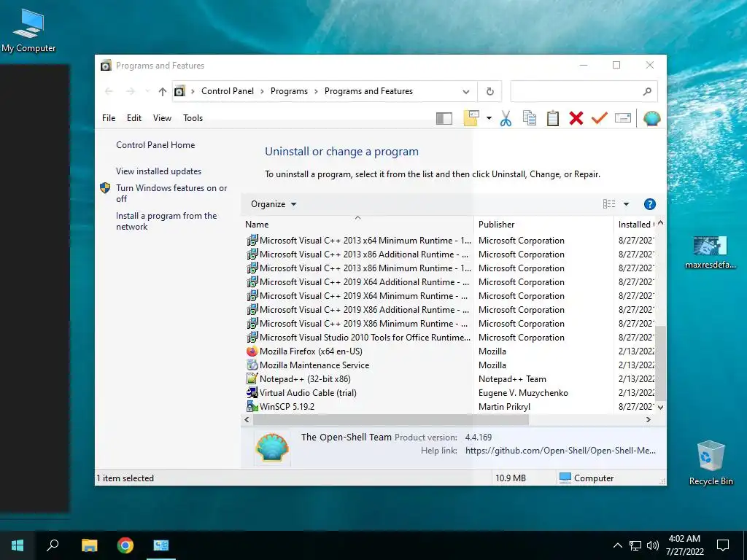Click the red X Delete toolbar icon

(576, 118)
